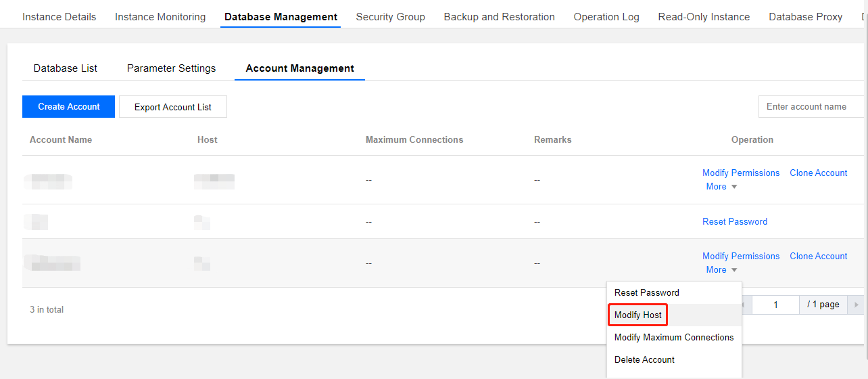Click Modify Permissions for the first account
868x379 pixels.
tap(741, 173)
